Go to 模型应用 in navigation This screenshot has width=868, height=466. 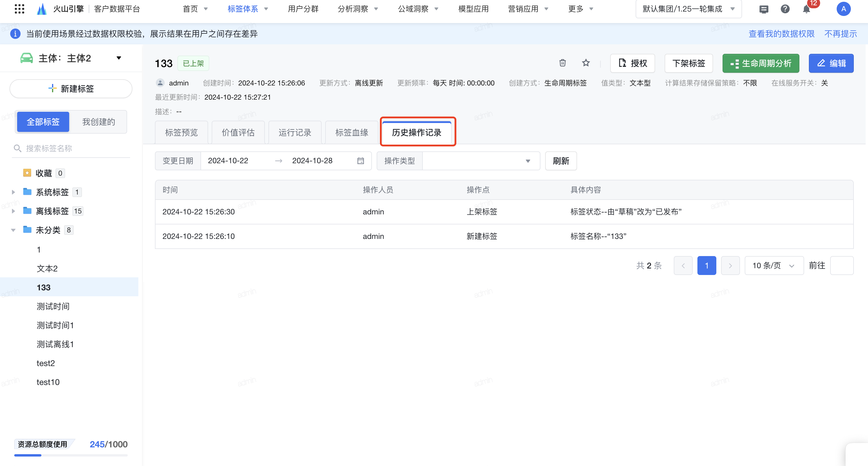(x=473, y=9)
